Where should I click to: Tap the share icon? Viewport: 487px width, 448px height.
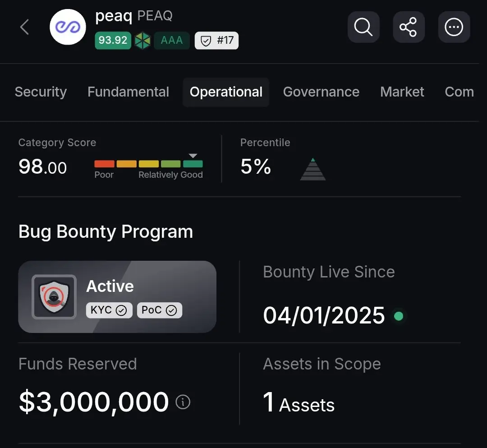(x=409, y=27)
